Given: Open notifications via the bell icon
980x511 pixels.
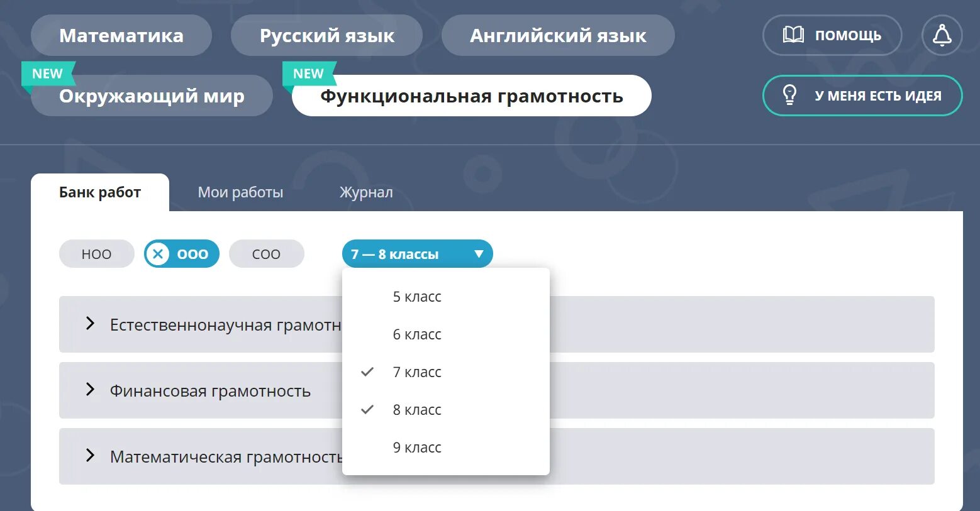Looking at the screenshot, I should click(x=942, y=35).
